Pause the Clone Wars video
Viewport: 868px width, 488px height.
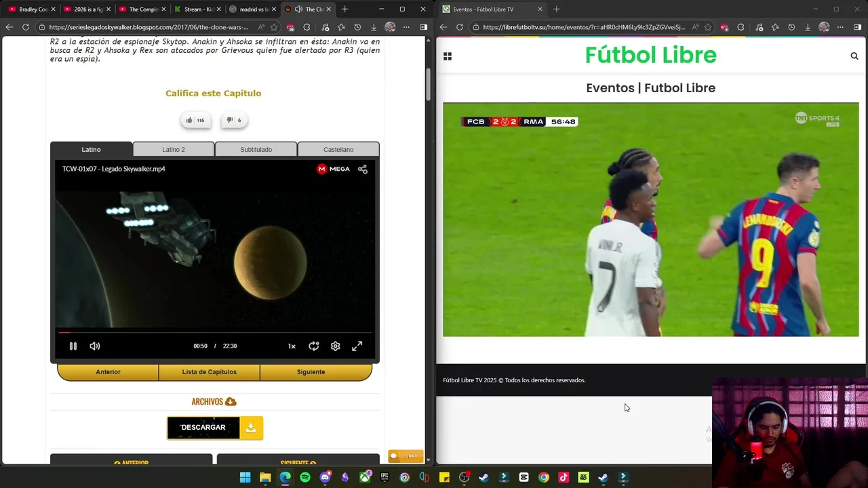pos(73,346)
